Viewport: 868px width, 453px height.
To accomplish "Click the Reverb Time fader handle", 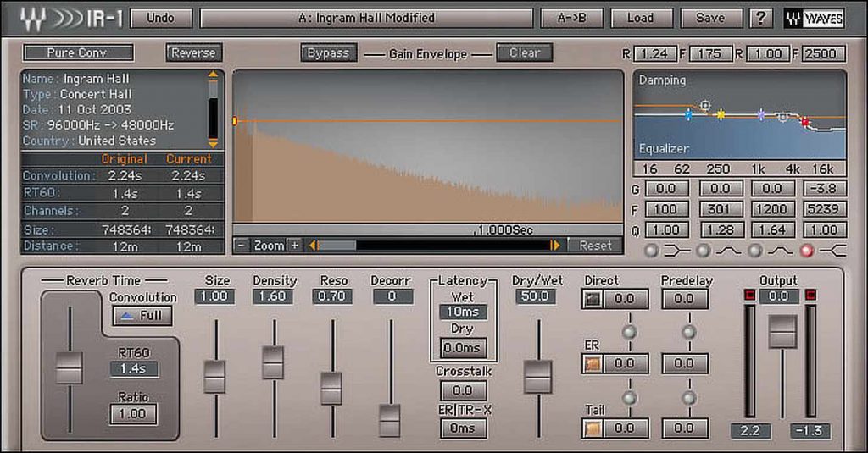I will [x=70, y=367].
